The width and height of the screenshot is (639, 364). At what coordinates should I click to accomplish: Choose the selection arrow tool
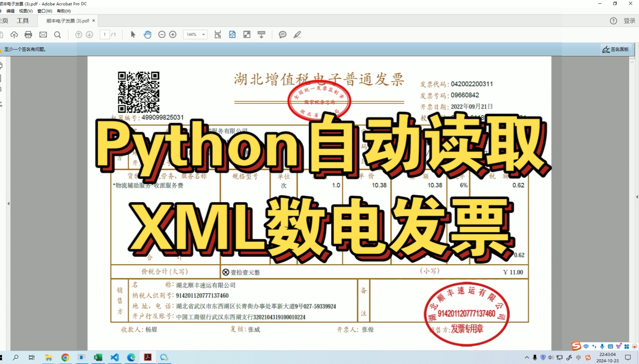click(133, 35)
